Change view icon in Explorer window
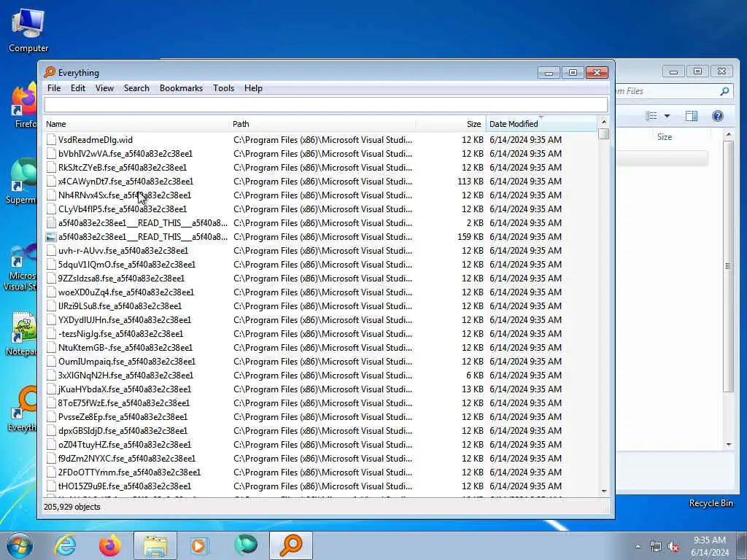 (651, 116)
